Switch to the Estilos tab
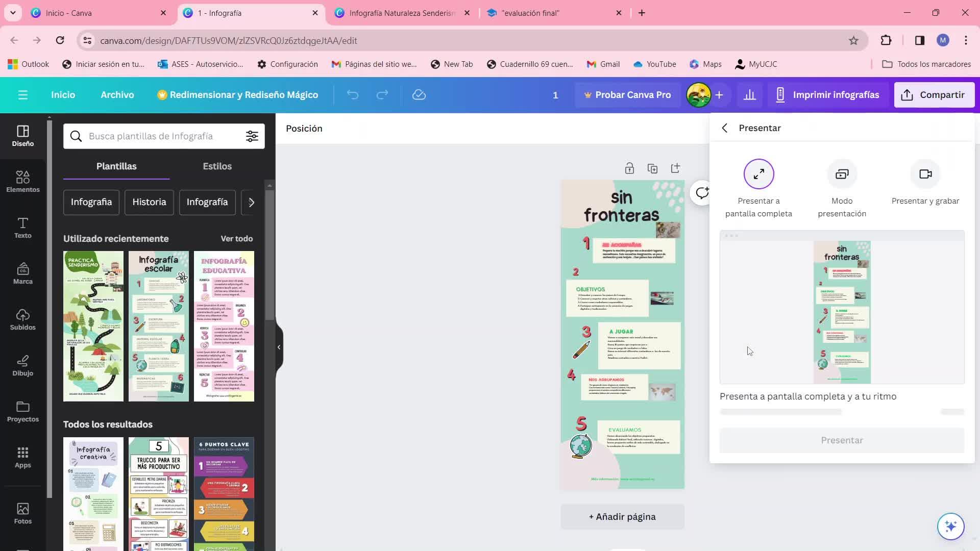 217,166
